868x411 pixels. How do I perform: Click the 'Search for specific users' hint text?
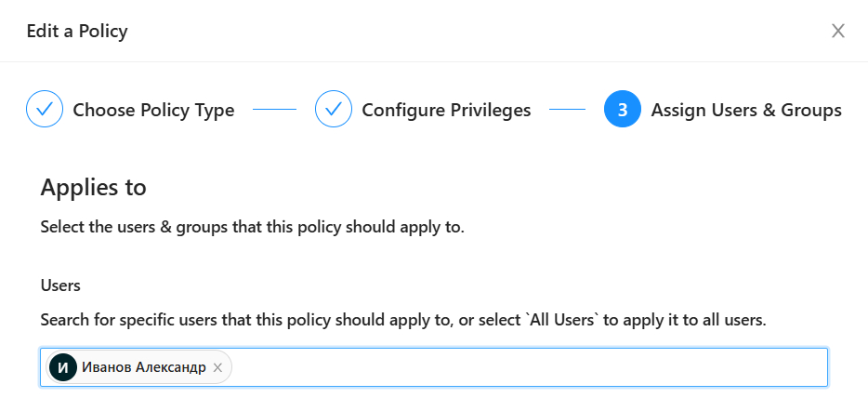(279, 320)
